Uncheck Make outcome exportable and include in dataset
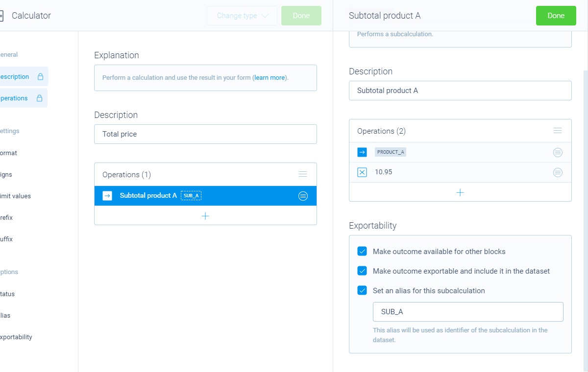The image size is (588, 372). click(362, 271)
